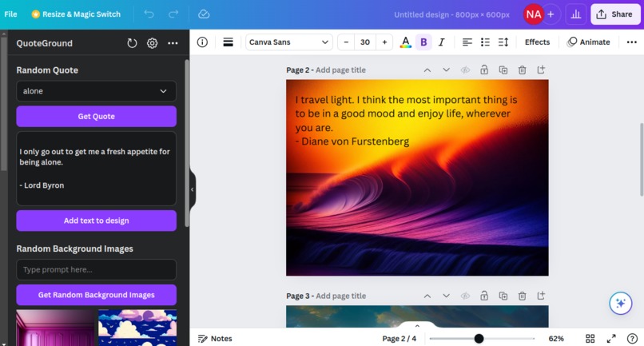Add a collaborator with plus icon
The width and height of the screenshot is (644, 346).
coord(551,14)
